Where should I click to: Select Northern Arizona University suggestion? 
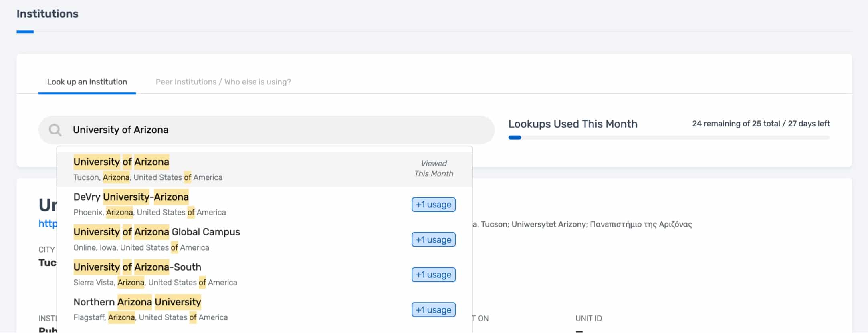(x=264, y=309)
